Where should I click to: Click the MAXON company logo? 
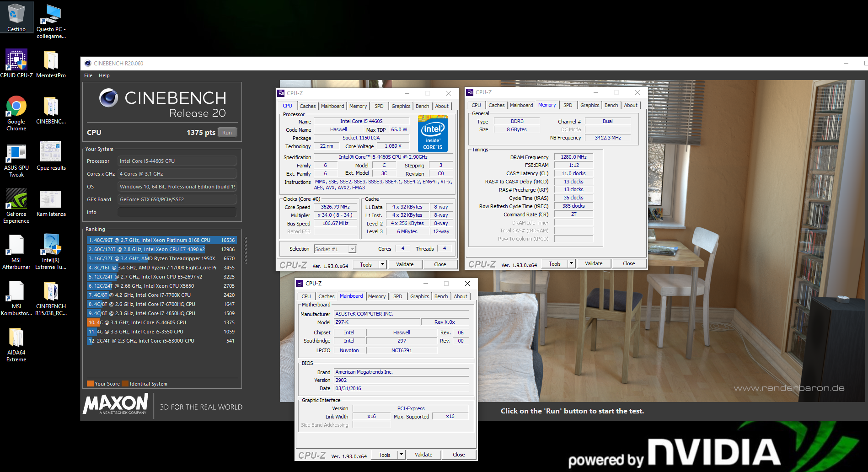[x=116, y=404]
